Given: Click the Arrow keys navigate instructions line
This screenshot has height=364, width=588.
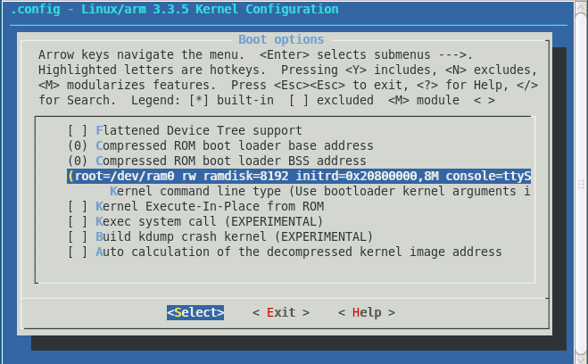Looking at the screenshot, I should point(255,54).
